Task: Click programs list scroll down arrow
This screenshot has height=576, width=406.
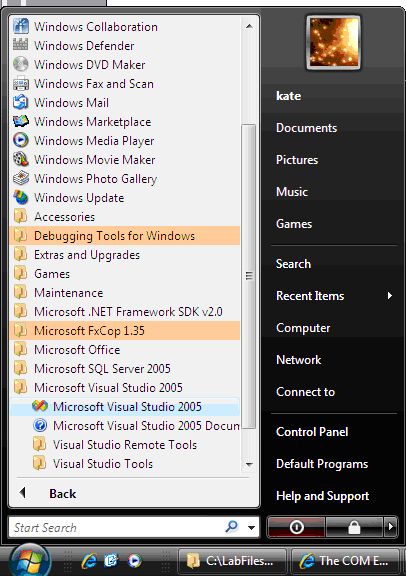Action: tap(249, 464)
